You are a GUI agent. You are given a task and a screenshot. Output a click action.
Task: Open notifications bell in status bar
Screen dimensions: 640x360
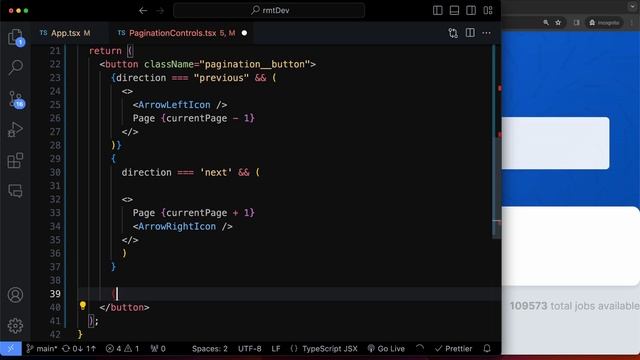click(x=487, y=349)
